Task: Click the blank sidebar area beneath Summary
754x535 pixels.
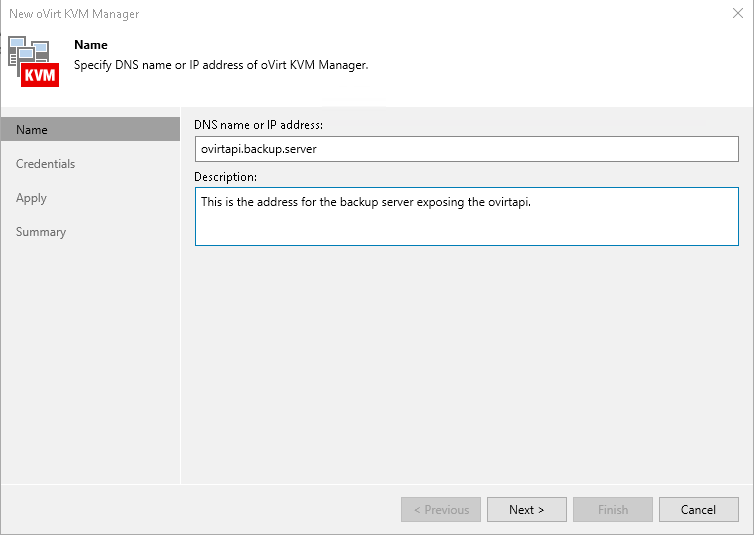Action: (90, 360)
